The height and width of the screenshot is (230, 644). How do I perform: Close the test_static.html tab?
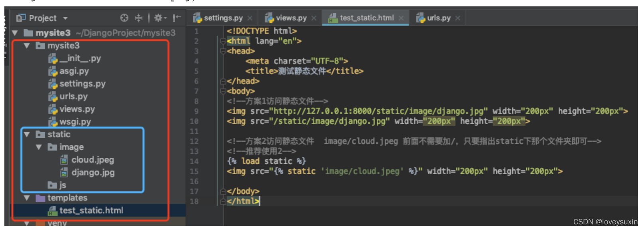point(401,18)
